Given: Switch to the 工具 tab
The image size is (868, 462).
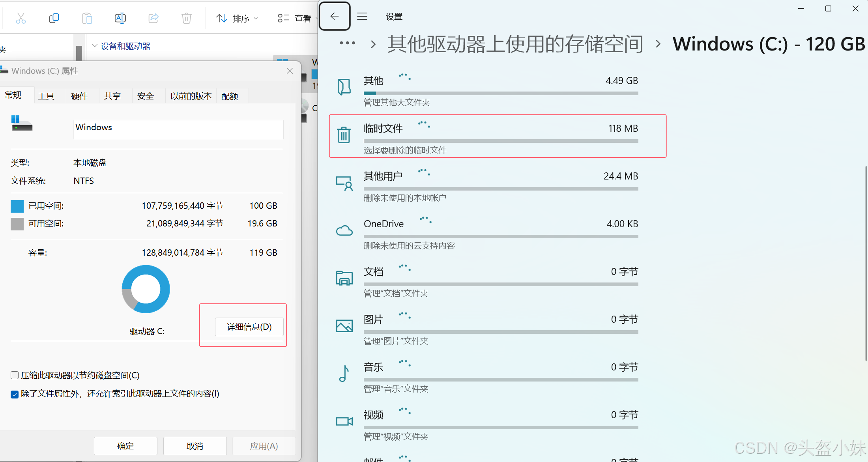Looking at the screenshot, I should pos(46,96).
